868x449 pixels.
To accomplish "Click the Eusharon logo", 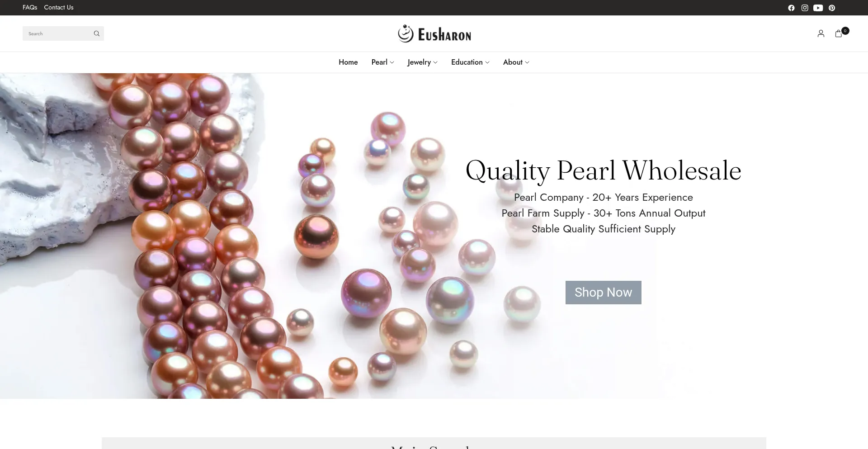I will click(x=434, y=34).
